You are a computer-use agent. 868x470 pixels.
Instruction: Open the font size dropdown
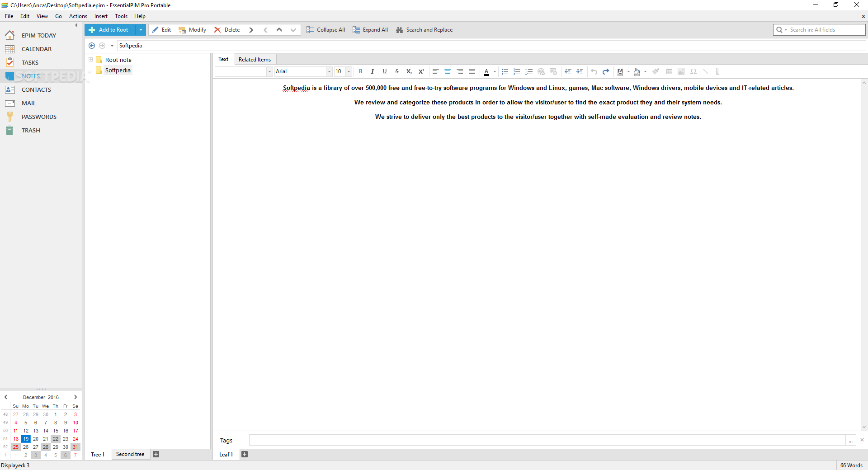click(349, 71)
